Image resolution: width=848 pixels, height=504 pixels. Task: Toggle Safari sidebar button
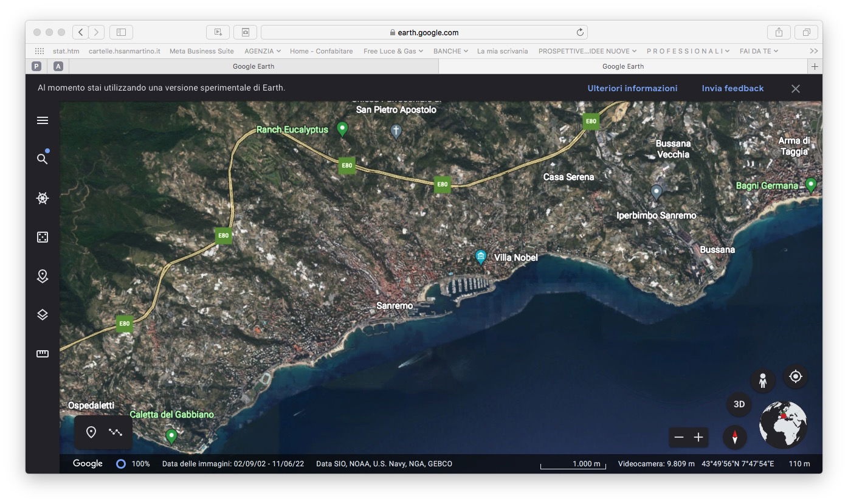pyautogui.click(x=121, y=32)
